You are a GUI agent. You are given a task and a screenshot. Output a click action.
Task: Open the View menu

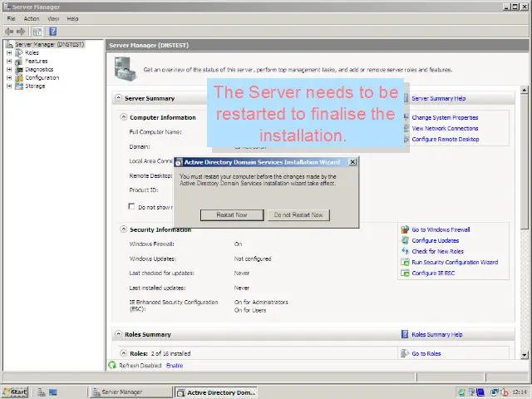(x=53, y=18)
